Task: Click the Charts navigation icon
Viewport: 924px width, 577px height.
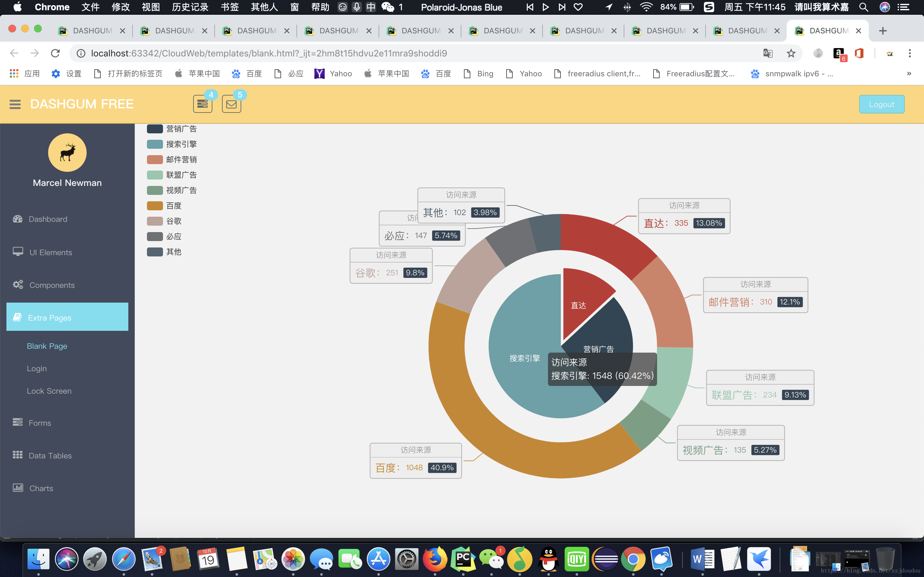Action: (x=17, y=488)
